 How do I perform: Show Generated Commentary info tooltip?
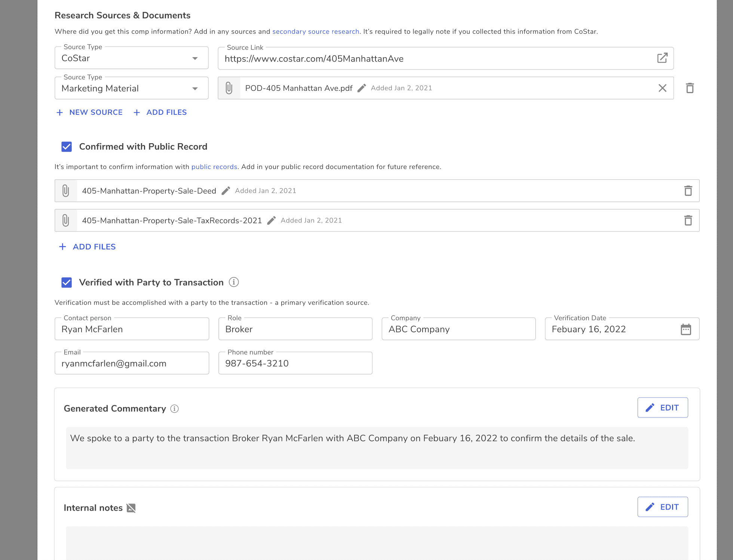click(174, 409)
